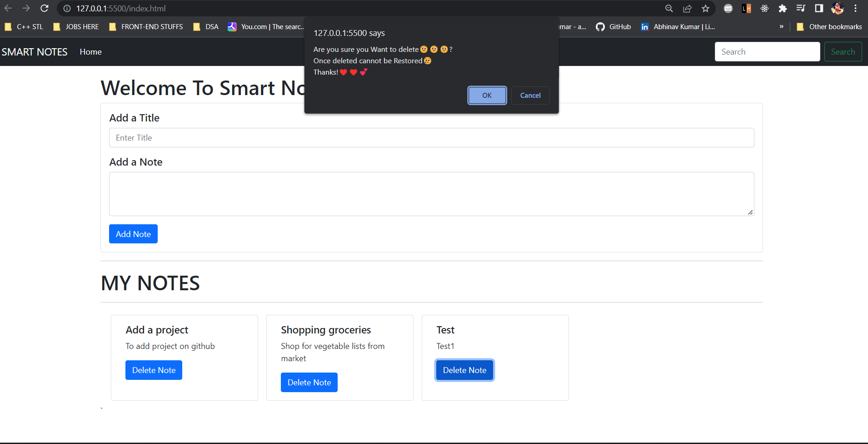
Task: Select Home in the navigation bar
Action: coord(90,51)
